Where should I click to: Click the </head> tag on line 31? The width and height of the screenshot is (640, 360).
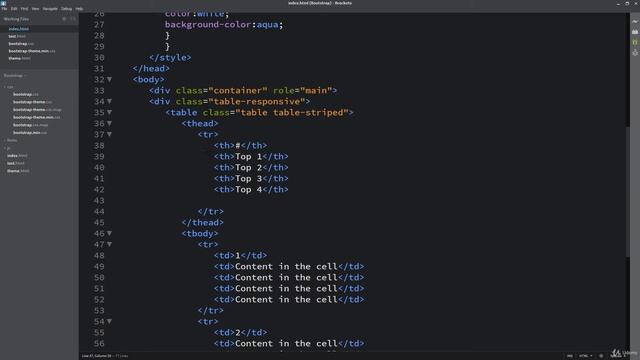(x=151, y=69)
